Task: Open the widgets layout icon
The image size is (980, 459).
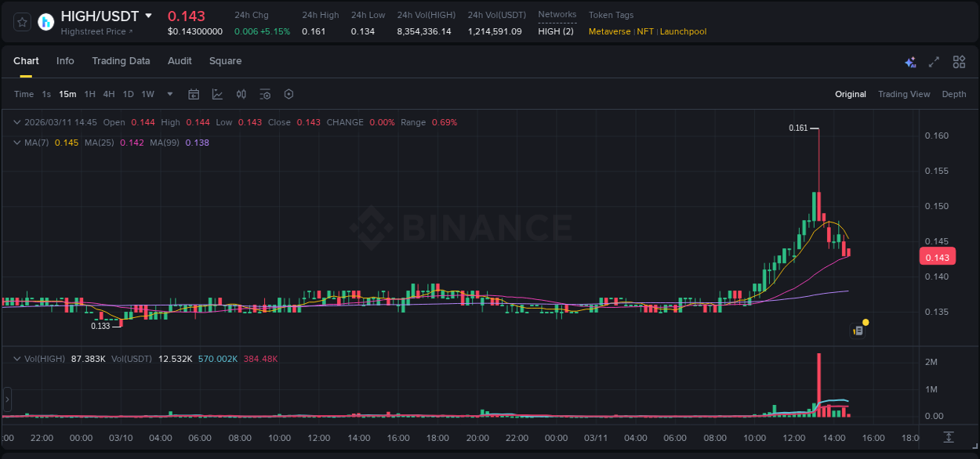Action: click(x=959, y=61)
